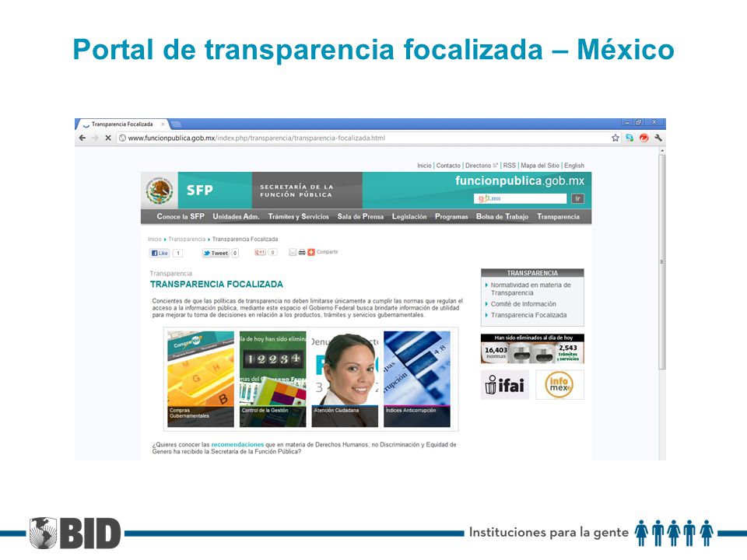Viewport: 747px width, 560px height.
Task: Open the Legislación menu
Action: 409,217
